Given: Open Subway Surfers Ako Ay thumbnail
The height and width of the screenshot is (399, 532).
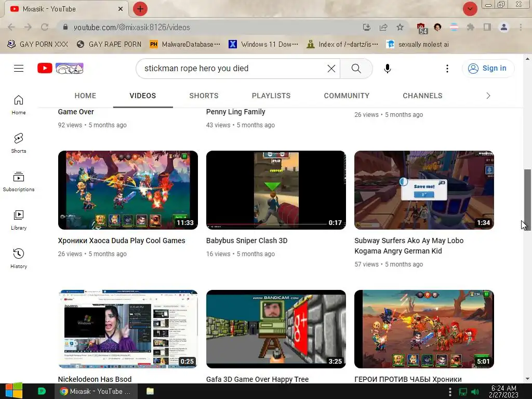Looking at the screenshot, I should 424,190.
